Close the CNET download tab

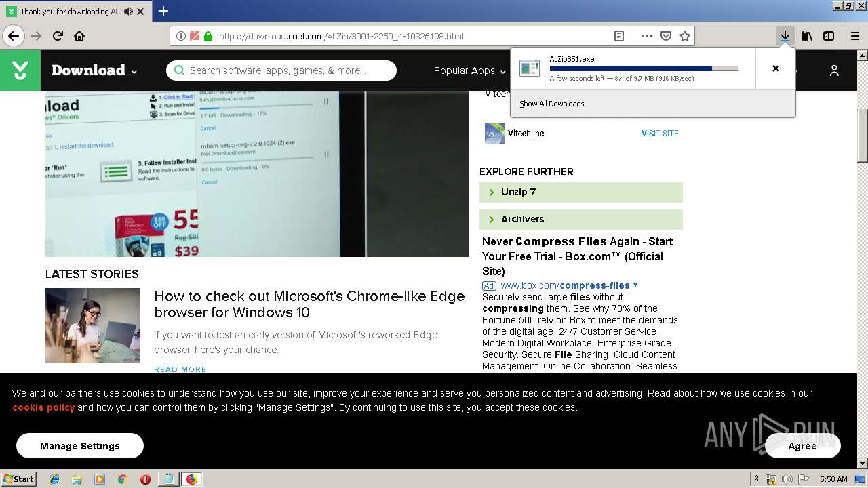pyautogui.click(x=140, y=12)
